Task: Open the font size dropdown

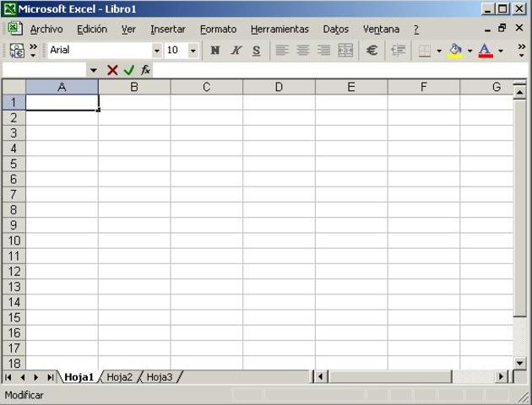Action: coord(193,51)
